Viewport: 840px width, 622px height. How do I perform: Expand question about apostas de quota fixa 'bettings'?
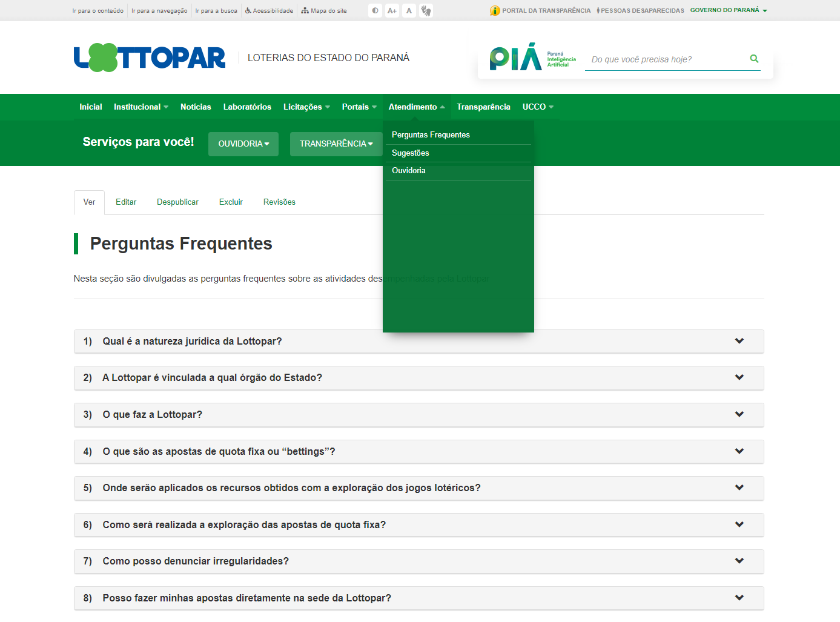pos(418,452)
